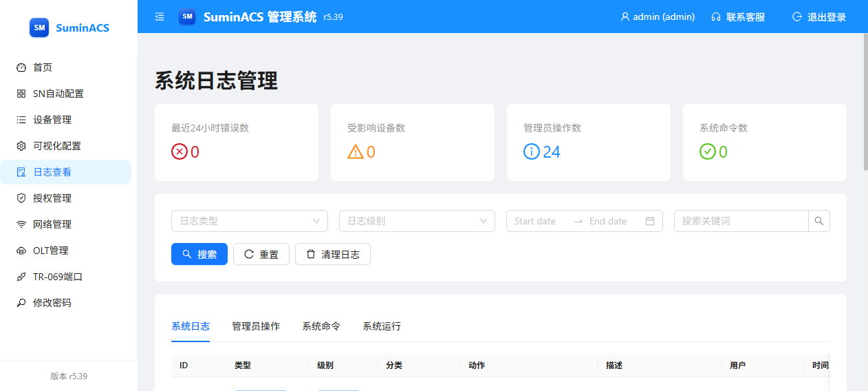Click the 修改密码 key icon
This screenshot has height=391, width=868.
tap(21, 303)
